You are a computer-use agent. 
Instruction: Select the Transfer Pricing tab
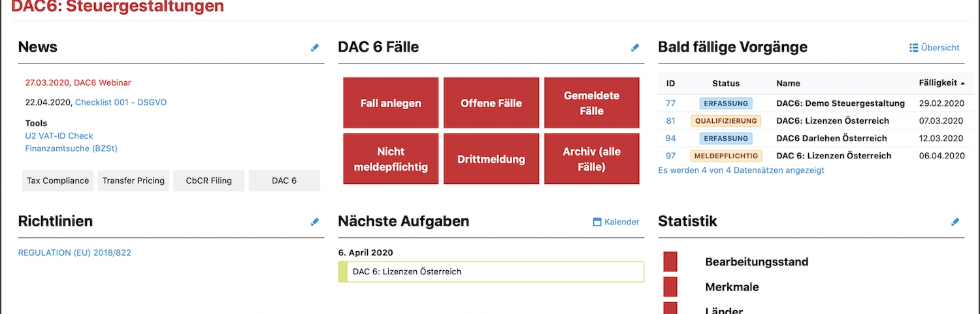[x=133, y=181]
